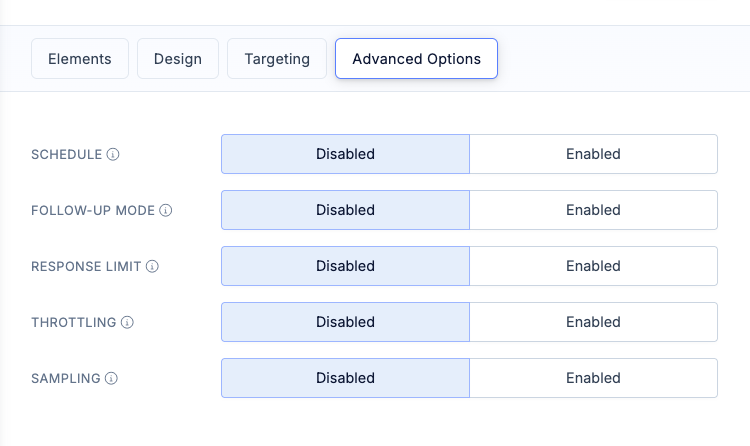750x446 pixels.
Task: Switch to the Elements tab
Action: pyautogui.click(x=80, y=59)
